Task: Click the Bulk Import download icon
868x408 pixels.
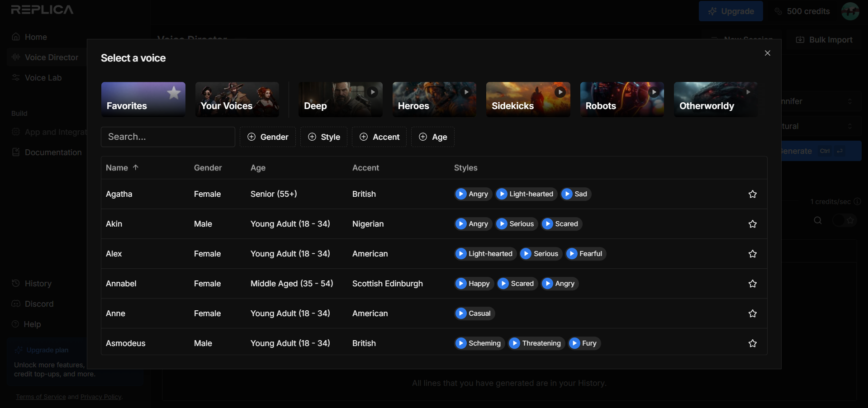Action: coord(800,39)
